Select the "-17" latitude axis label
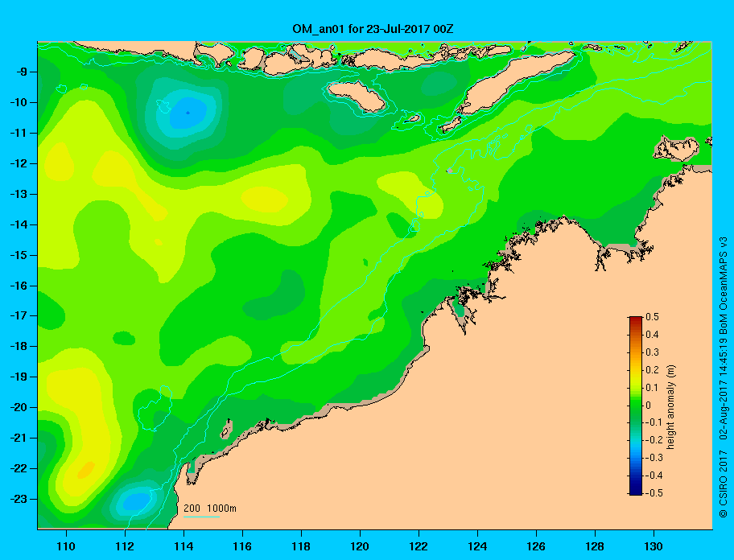Screen dimensions: 734x560 pyautogui.click(x=19, y=316)
